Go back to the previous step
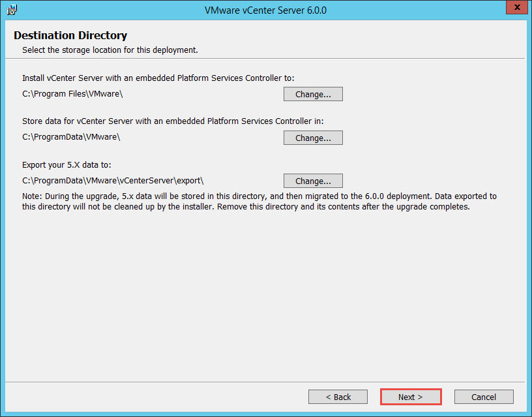 click(338, 396)
